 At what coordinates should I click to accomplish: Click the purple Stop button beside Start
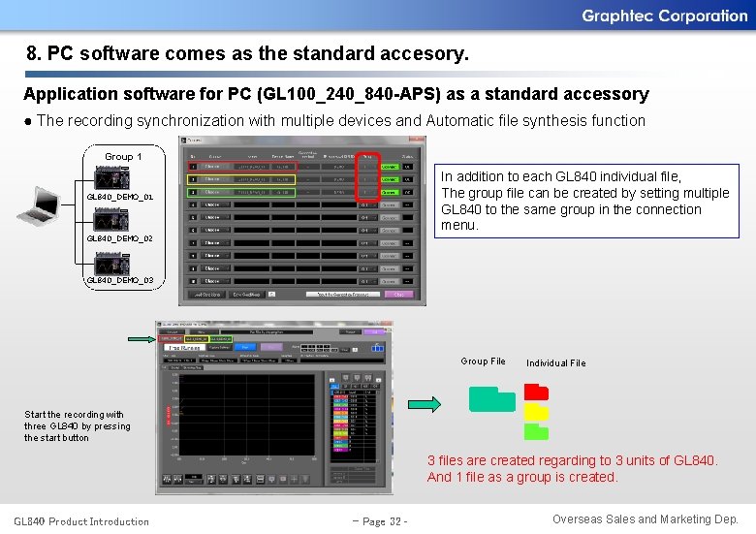coord(271,347)
